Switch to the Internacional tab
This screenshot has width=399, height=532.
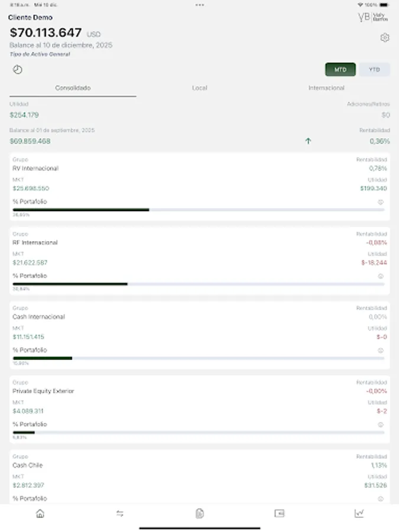pos(326,88)
